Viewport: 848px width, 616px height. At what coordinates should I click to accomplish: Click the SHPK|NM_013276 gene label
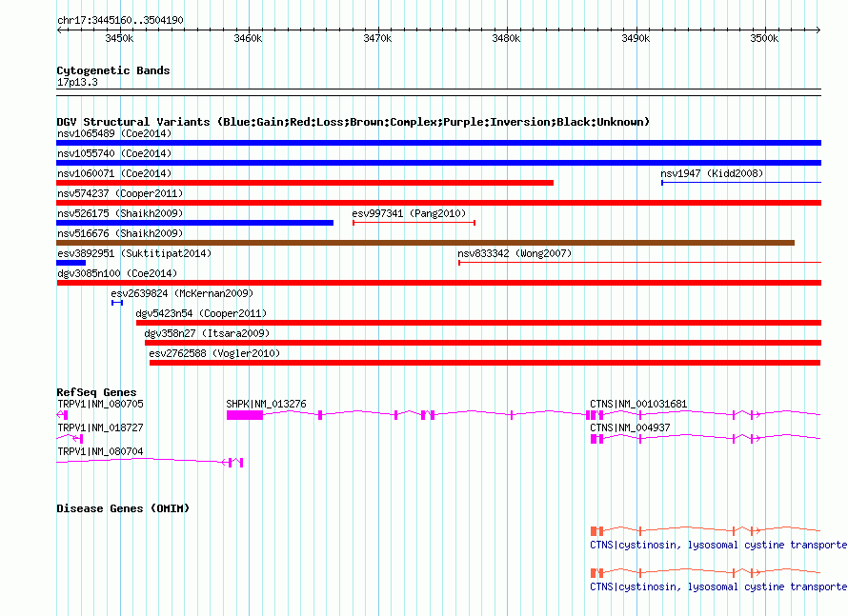coord(266,404)
